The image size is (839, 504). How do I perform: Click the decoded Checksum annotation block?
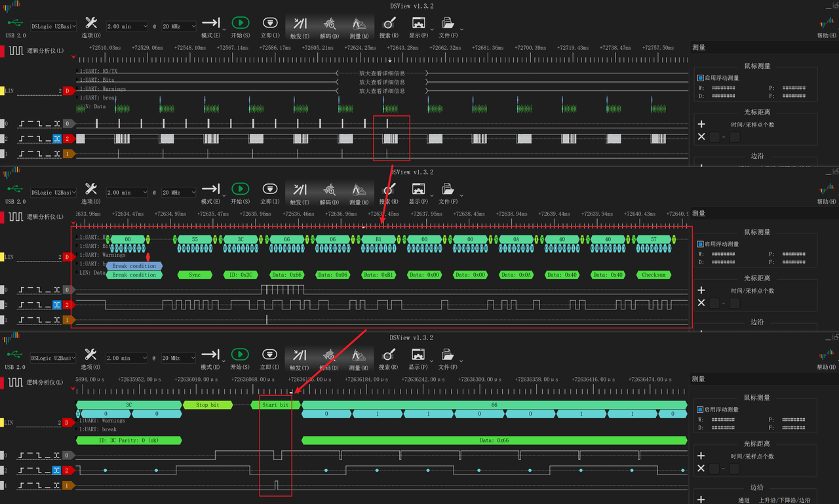654,275
